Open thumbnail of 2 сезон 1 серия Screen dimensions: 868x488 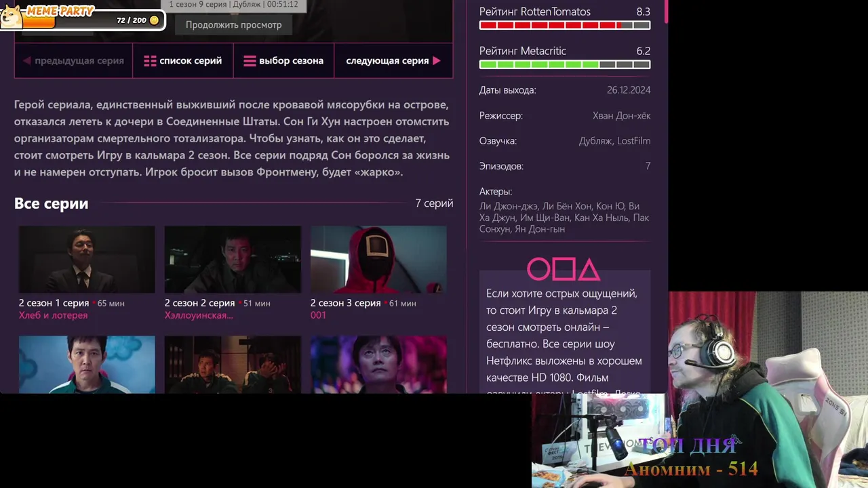87,260
